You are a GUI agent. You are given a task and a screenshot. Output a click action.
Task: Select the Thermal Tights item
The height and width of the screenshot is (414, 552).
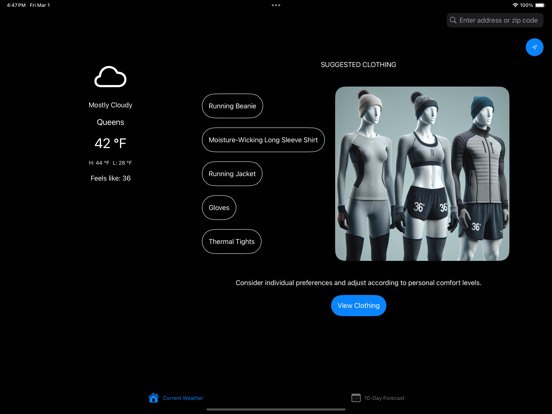pyautogui.click(x=232, y=242)
